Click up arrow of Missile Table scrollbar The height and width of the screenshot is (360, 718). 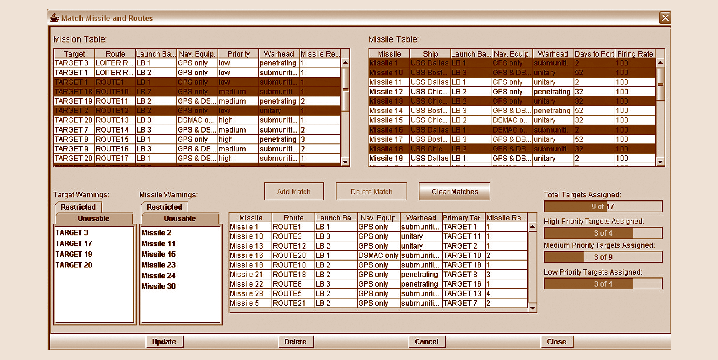point(660,63)
